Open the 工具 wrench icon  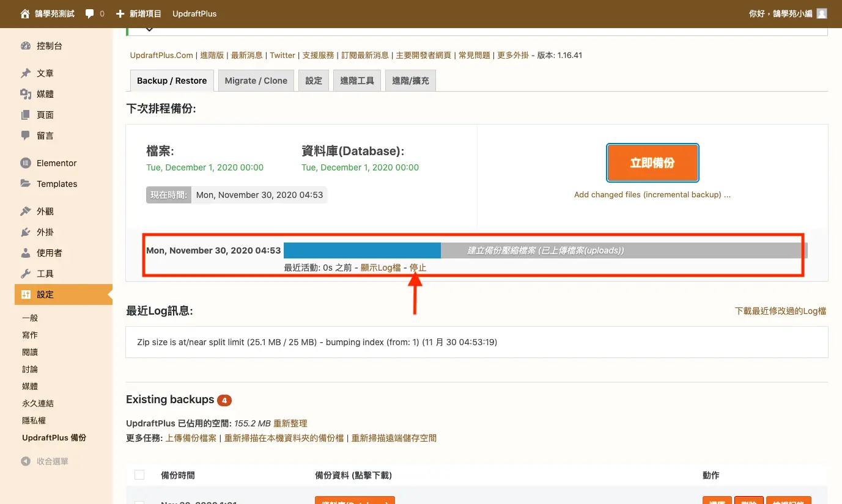(26, 274)
